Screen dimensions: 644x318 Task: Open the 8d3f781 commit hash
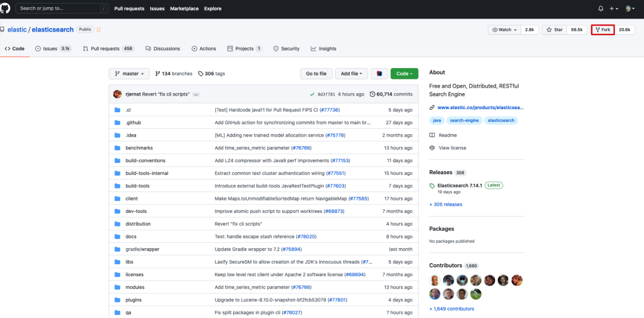(x=326, y=94)
